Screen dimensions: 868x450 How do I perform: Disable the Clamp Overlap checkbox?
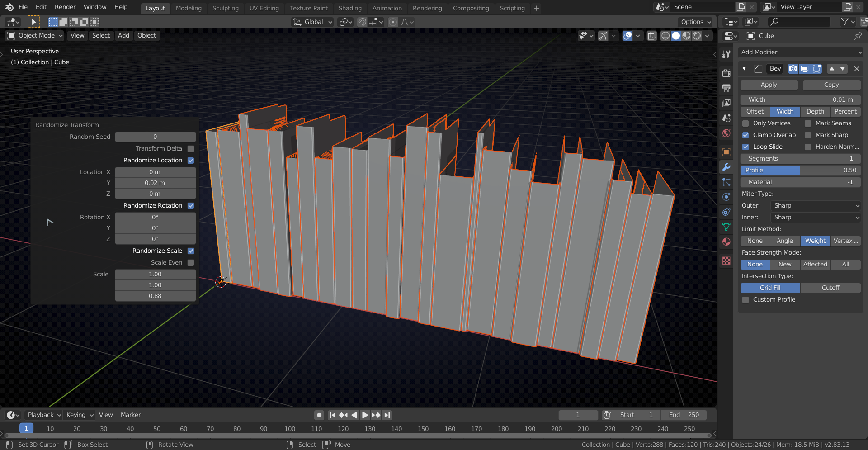click(745, 135)
